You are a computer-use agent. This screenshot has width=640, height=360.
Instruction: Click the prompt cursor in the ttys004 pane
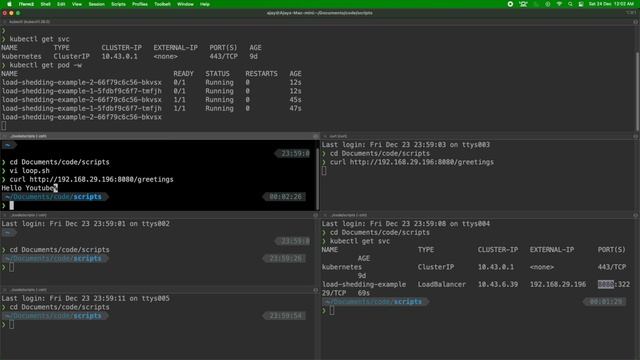[x=332, y=311]
